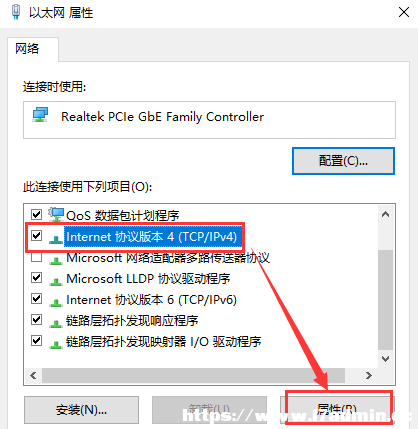Click the Microsoft LLDP driver protocol icon
The image size is (418, 429).
(x=56, y=281)
